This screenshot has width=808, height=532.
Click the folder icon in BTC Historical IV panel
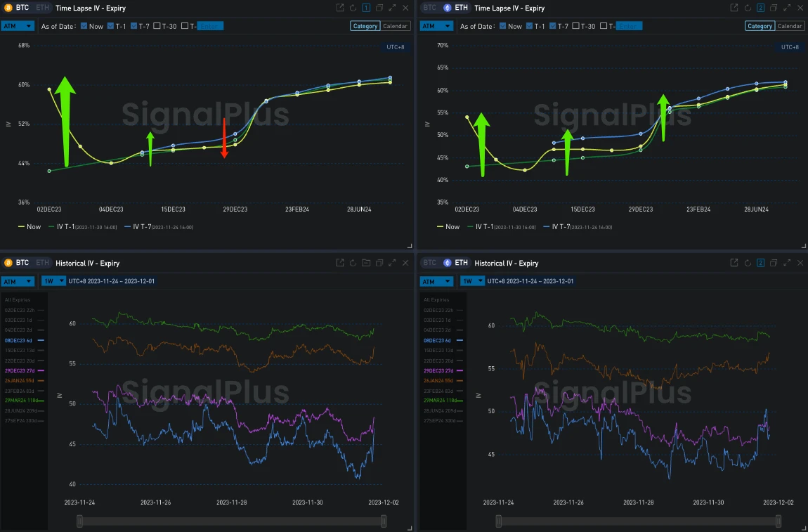(366, 263)
